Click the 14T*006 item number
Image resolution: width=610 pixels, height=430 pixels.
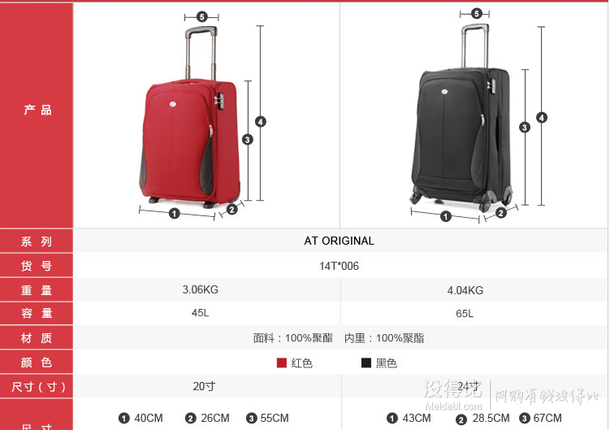coord(339,266)
